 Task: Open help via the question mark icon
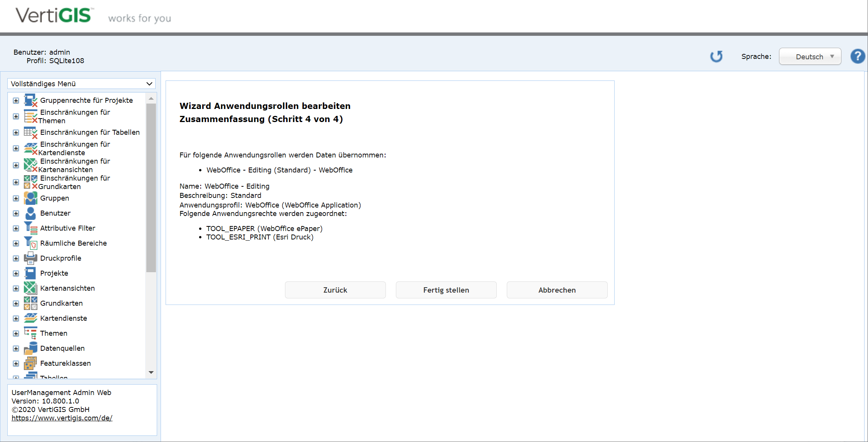[858, 56]
